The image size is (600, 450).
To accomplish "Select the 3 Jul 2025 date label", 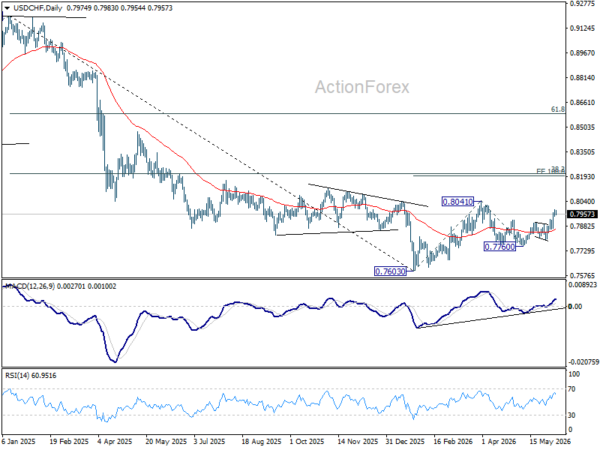I will pyautogui.click(x=209, y=442).
